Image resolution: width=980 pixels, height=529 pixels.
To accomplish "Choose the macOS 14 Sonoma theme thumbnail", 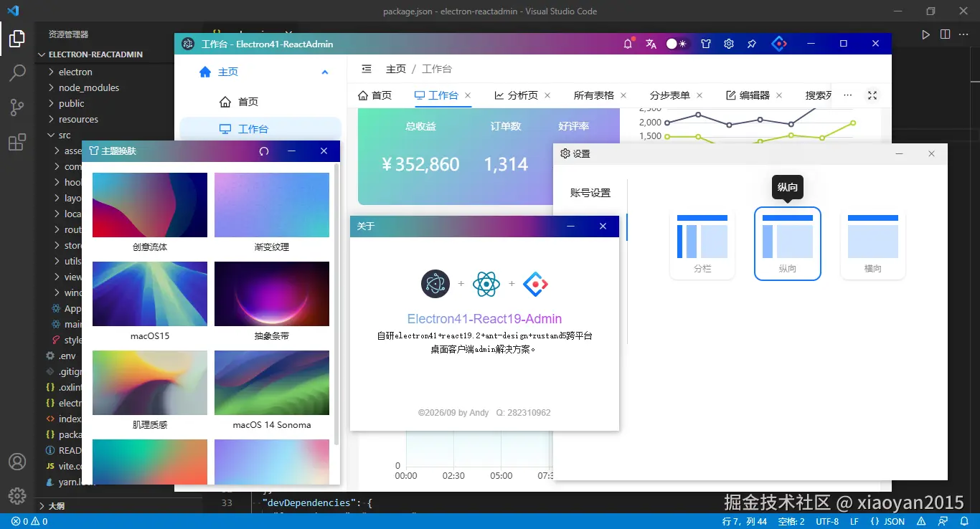I will (272, 383).
